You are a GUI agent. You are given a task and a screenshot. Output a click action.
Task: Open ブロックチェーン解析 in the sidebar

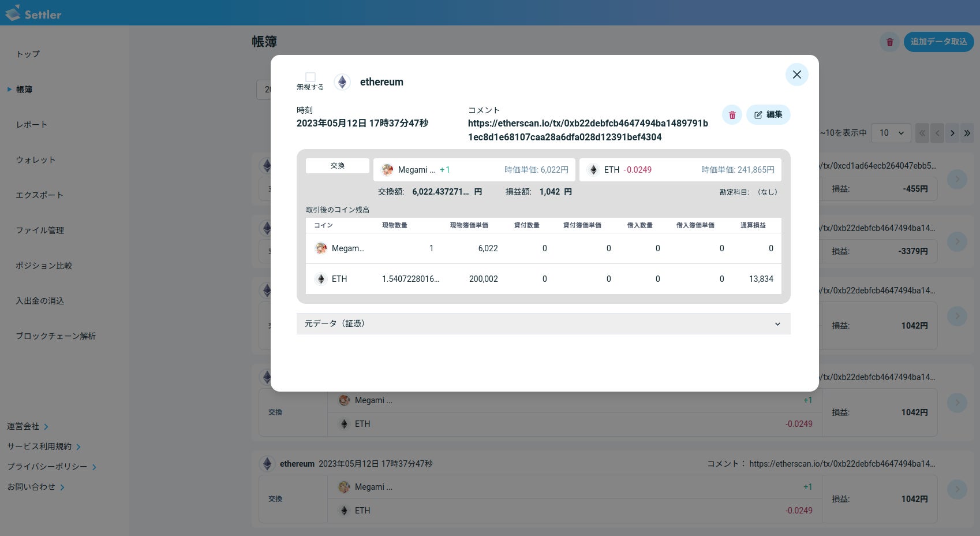pos(55,336)
